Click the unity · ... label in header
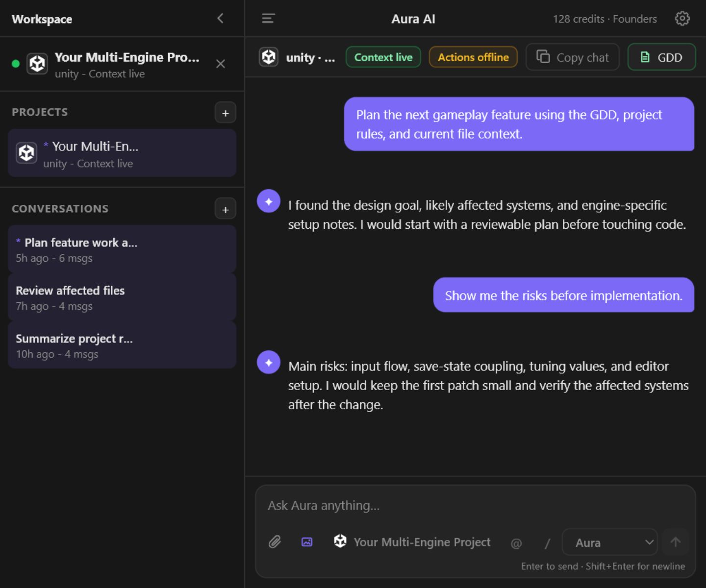Screen dimensions: 706x588 coord(310,58)
